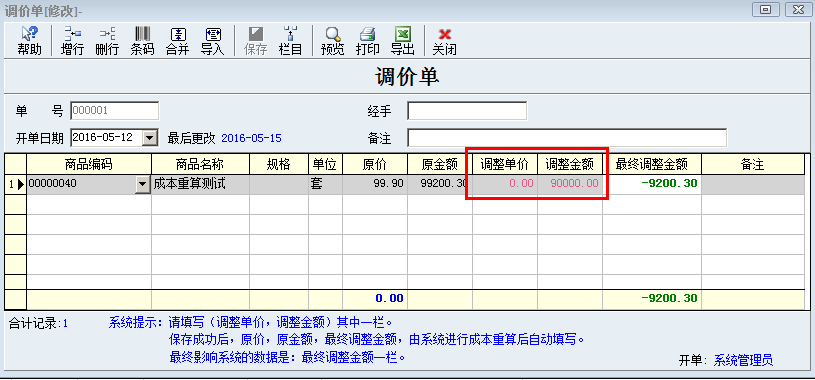Merge rows using 合并
This screenshot has height=380, width=815.
click(177, 41)
